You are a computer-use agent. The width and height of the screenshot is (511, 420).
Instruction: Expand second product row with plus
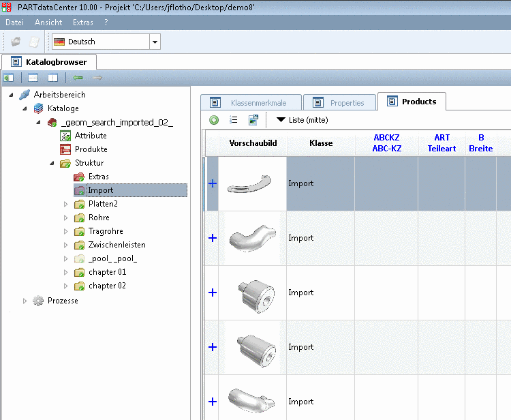213,238
